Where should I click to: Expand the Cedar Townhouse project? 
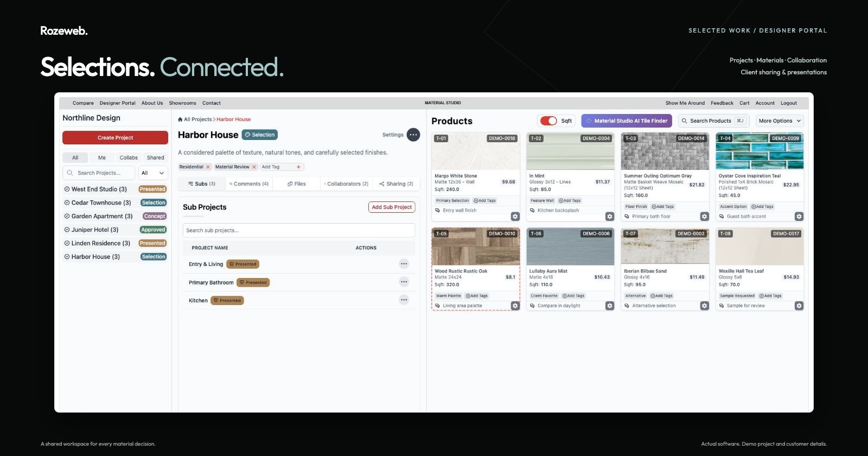pos(67,203)
